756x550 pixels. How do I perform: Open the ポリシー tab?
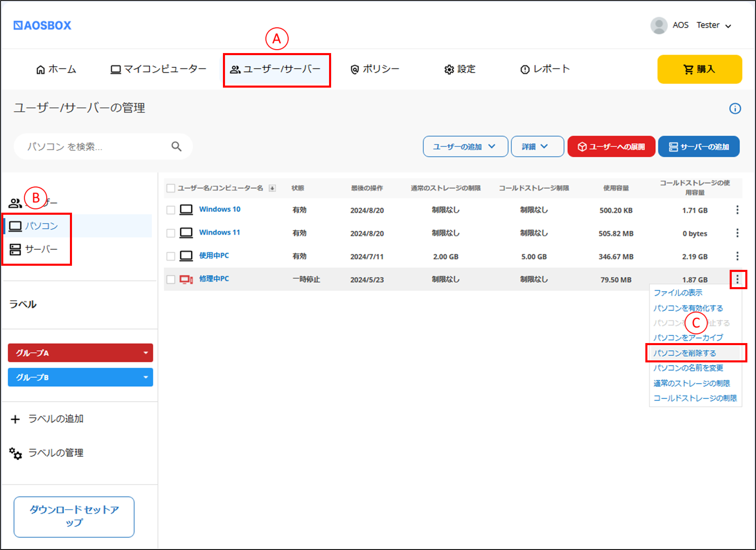coord(375,69)
